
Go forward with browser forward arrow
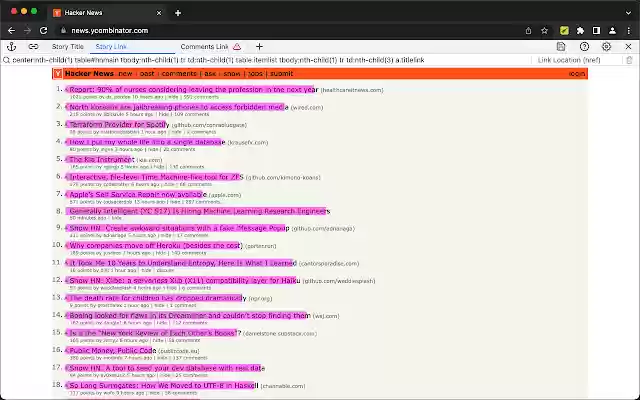[27, 31]
